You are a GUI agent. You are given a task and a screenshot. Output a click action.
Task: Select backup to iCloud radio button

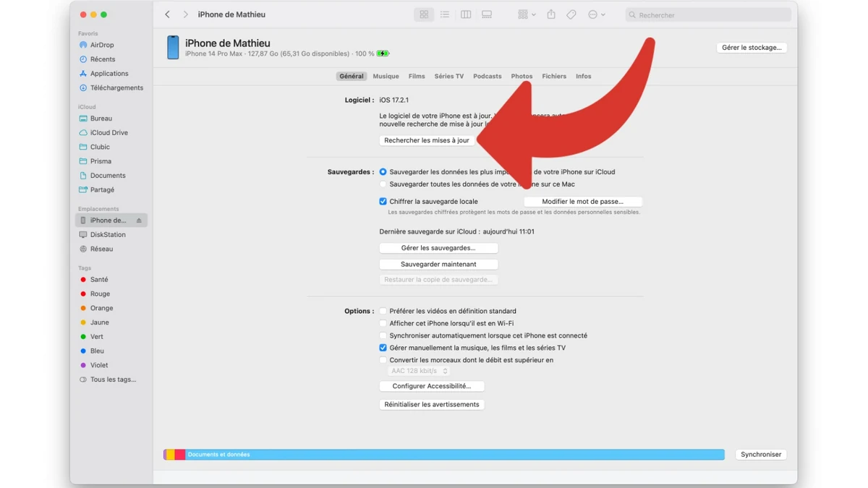click(383, 172)
